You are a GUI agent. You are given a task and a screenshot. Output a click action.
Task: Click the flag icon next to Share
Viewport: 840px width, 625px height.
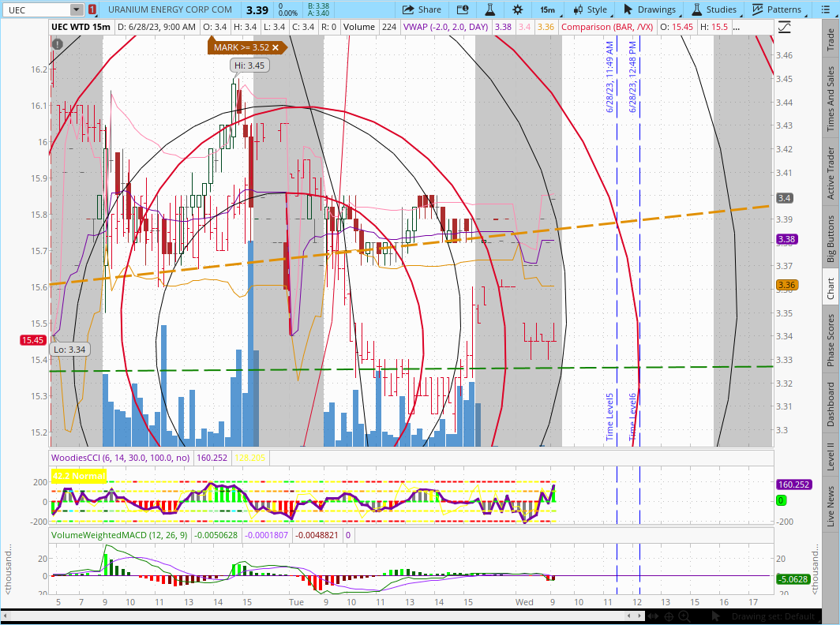point(463,9)
